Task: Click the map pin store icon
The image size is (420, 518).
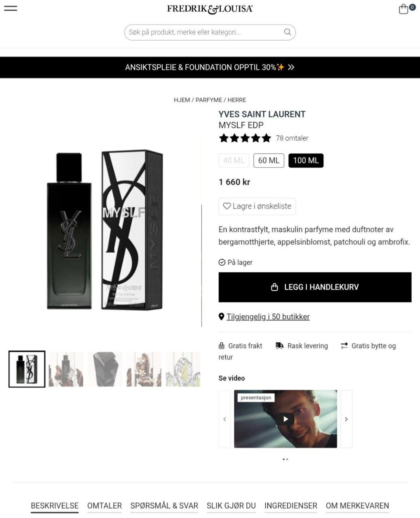Action: pos(221,317)
